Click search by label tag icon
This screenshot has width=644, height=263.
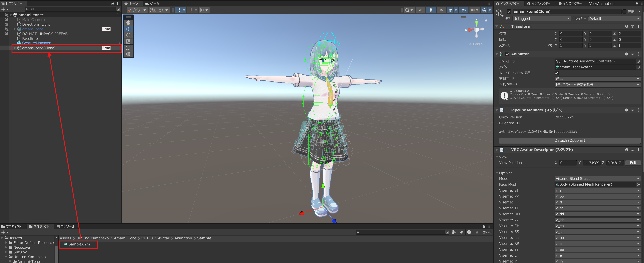(462, 232)
